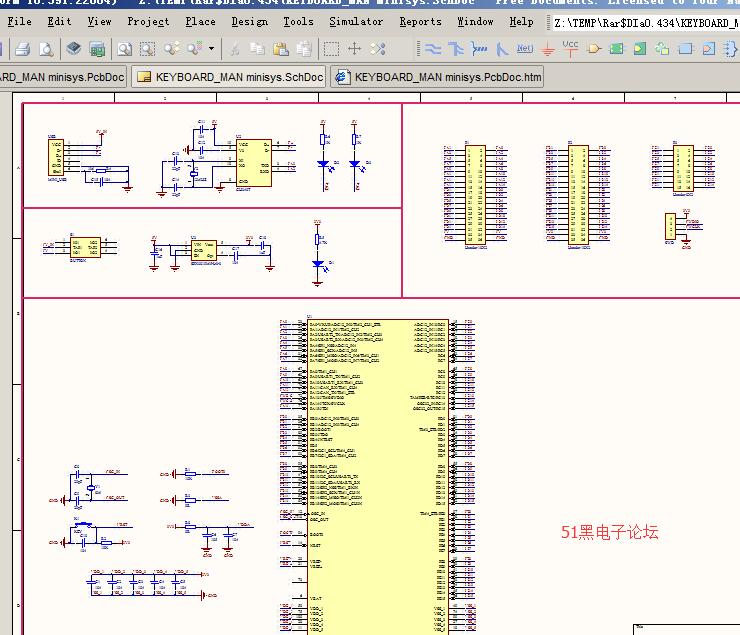Click the Place Net Label icon
Screen dimensions: 740x635
click(x=524, y=49)
